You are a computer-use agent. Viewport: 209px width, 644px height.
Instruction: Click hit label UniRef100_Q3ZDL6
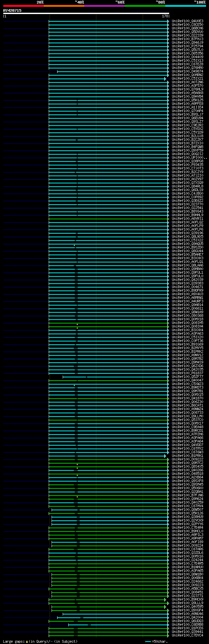[187, 553]
